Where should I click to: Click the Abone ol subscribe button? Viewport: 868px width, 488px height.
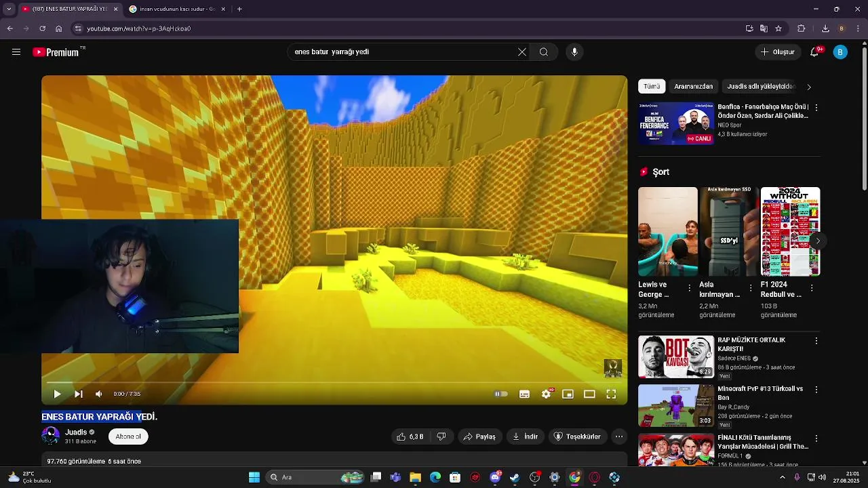128,436
